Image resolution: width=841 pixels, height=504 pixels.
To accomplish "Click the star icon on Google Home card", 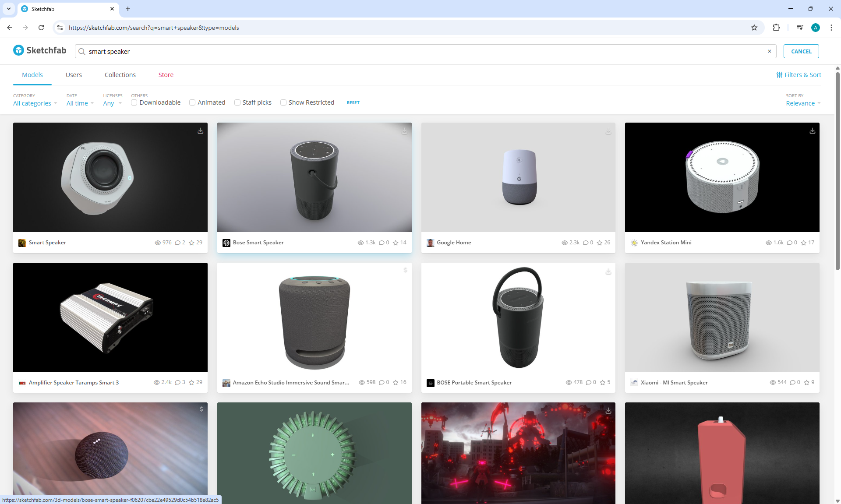I will pos(600,243).
